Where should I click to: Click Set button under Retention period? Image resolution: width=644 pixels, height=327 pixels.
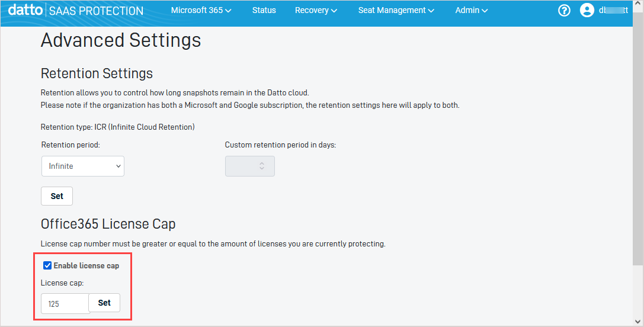57,196
